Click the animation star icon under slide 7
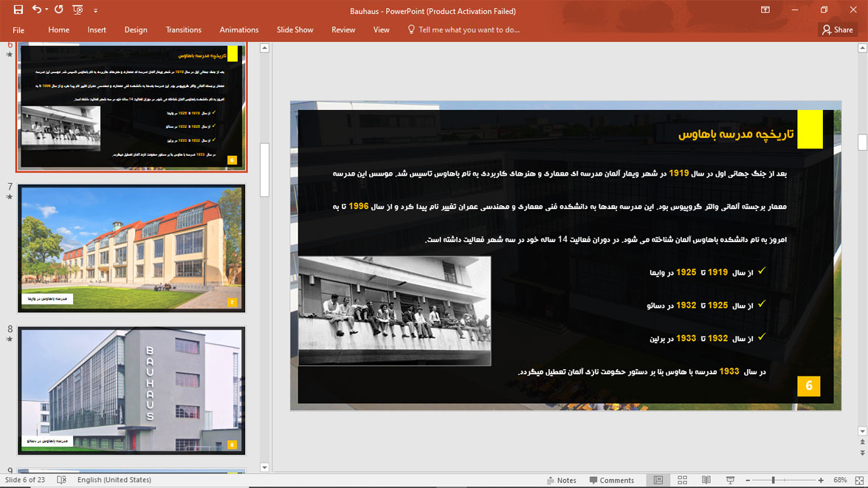This screenshot has width=868, height=488. click(10, 196)
